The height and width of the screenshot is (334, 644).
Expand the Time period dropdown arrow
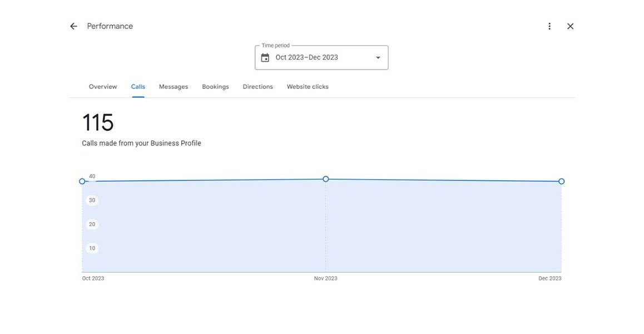[378, 58]
